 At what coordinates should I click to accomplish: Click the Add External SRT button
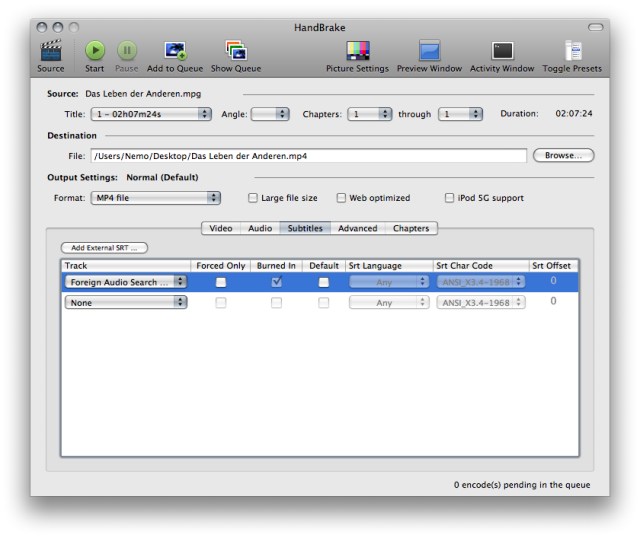point(104,248)
